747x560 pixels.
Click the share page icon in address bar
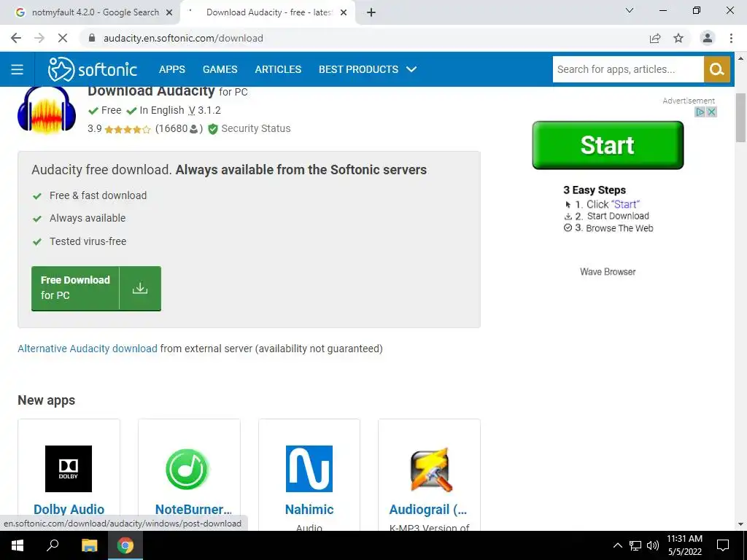(x=655, y=38)
